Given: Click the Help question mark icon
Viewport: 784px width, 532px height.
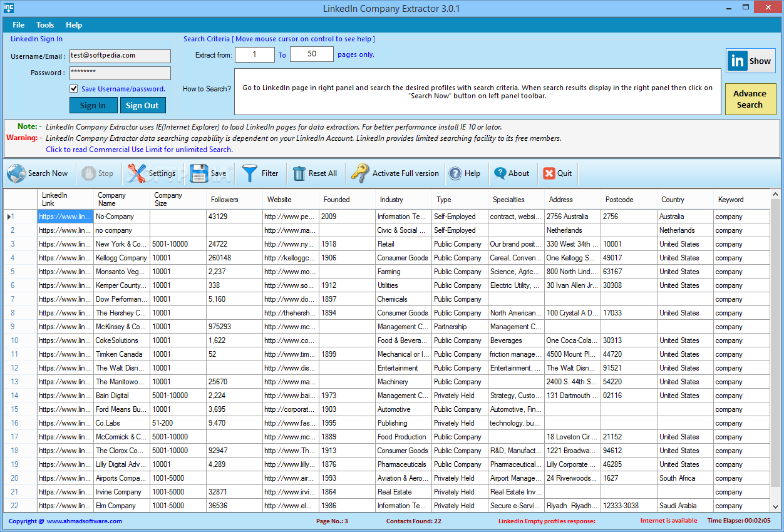Looking at the screenshot, I should [x=455, y=173].
